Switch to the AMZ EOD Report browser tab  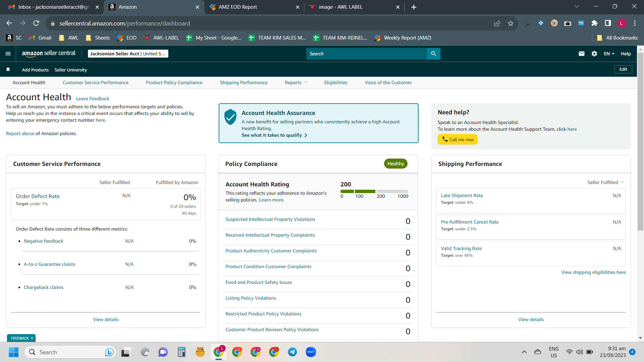[254, 7]
